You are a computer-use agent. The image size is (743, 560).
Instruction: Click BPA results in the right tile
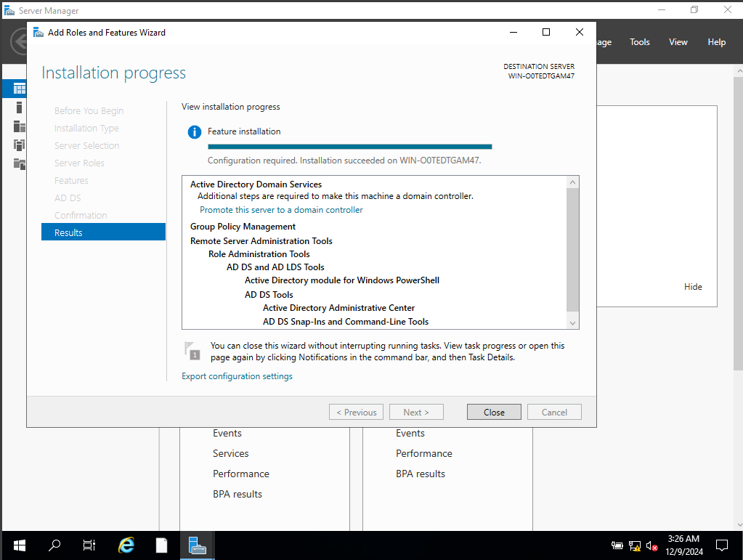click(x=421, y=474)
